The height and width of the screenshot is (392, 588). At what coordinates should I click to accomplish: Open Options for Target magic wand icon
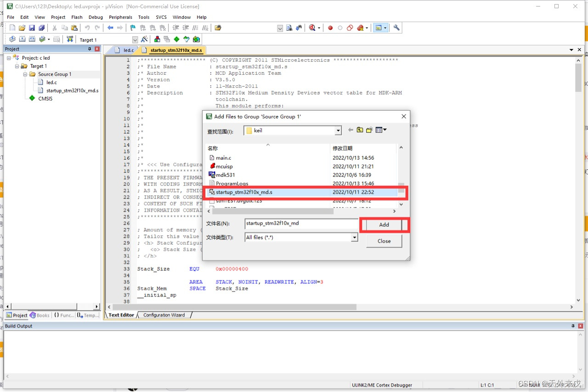coord(144,39)
